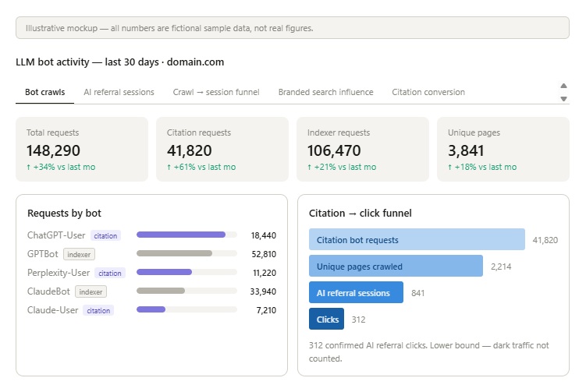
Task: Click the value 11,220
Action: pos(265,273)
